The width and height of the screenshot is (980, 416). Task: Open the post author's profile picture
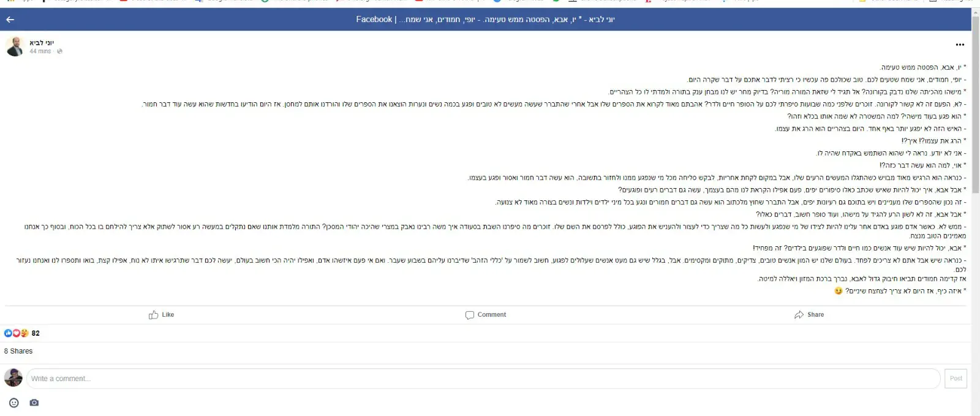click(x=15, y=46)
